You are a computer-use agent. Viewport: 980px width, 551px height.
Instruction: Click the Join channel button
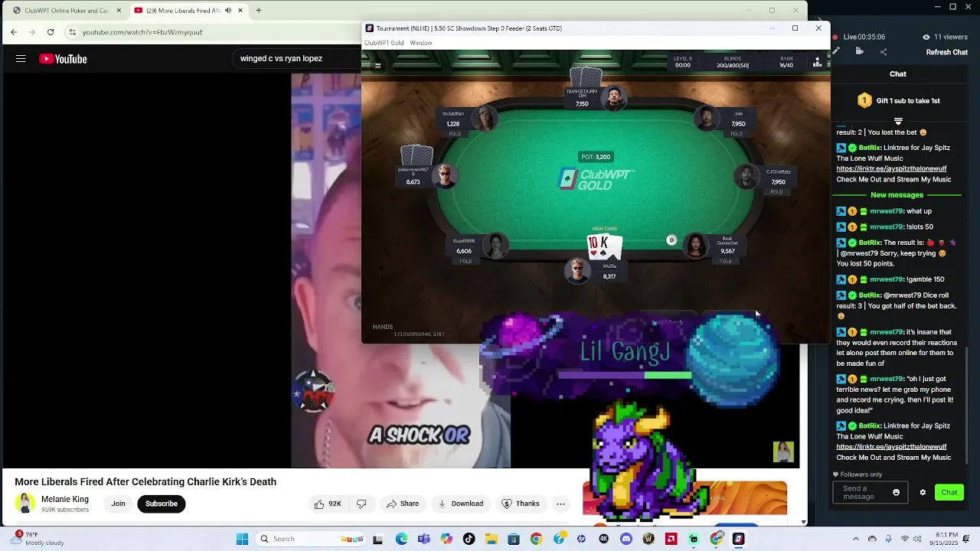pyautogui.click(x=118, y=504)
